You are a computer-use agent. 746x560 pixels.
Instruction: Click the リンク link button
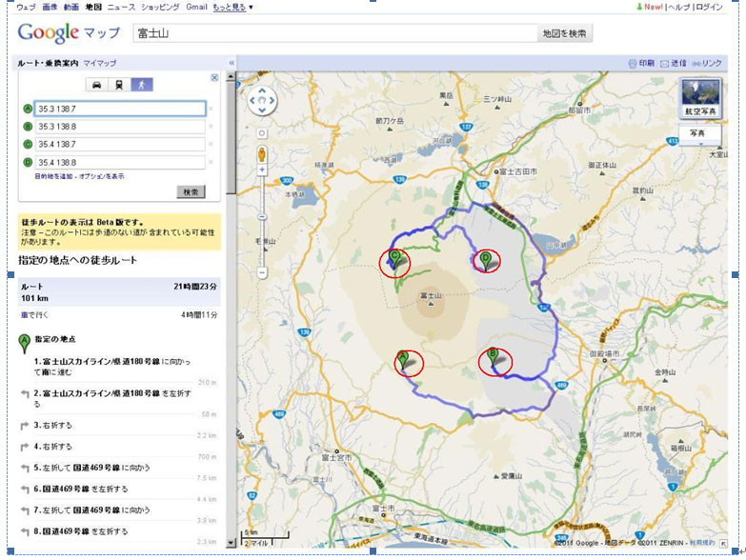coord(707,63)
